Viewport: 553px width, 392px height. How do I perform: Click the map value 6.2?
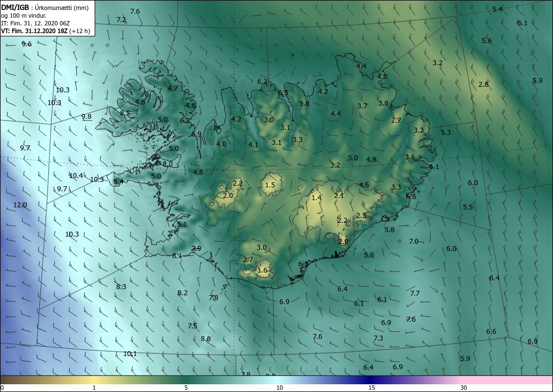pos(262,81)
